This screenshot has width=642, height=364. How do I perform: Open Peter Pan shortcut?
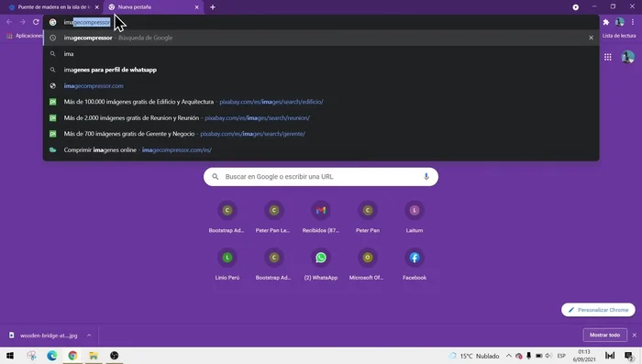(x=367, y=217)
